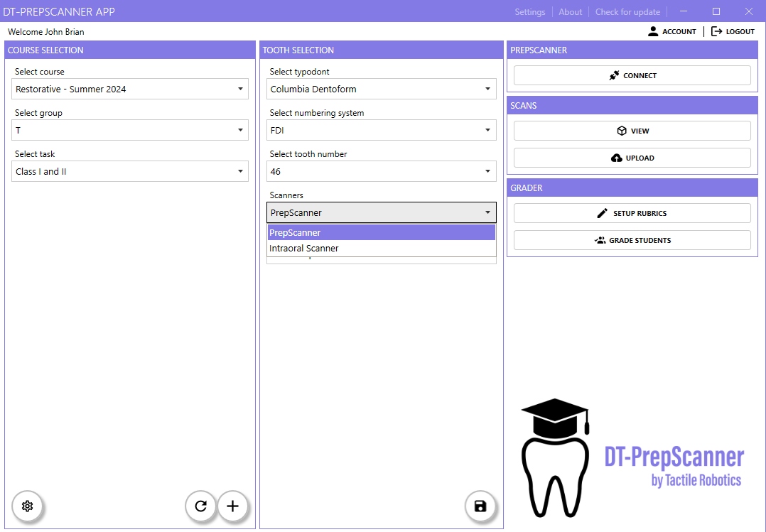This screenshot has height=532, width=766.
Task: Click the CONNECT button label
Action: (x=640, y=76)
